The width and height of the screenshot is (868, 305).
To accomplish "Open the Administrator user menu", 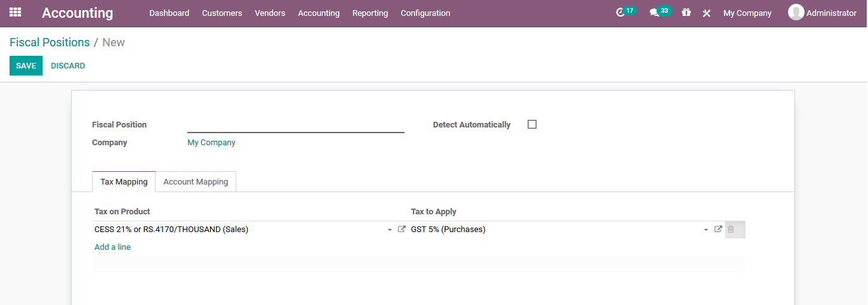I will click(822, 13).
